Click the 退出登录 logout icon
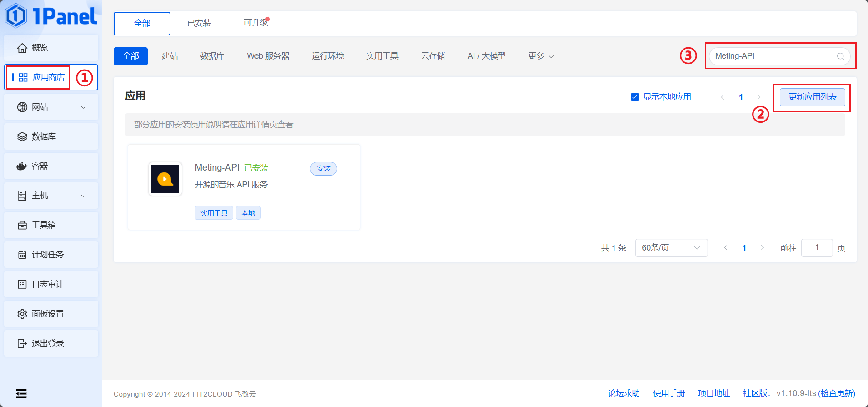 pyautogui.click(x=22, y=343)
